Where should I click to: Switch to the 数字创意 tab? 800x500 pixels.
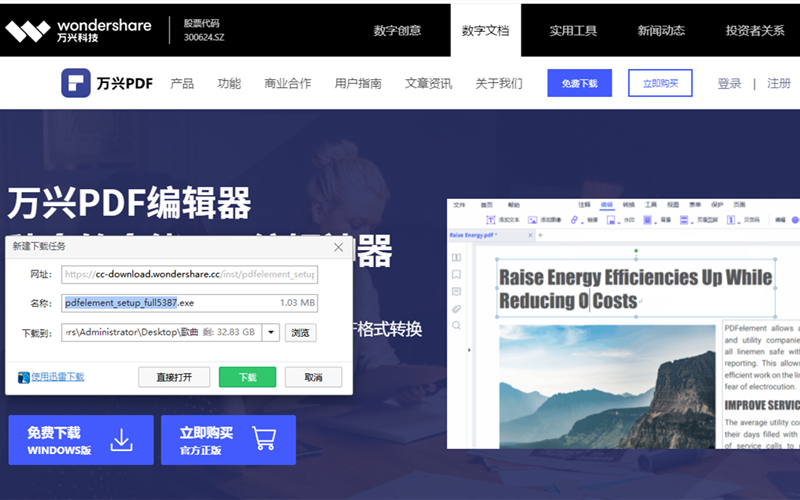(x=397, y=30)
